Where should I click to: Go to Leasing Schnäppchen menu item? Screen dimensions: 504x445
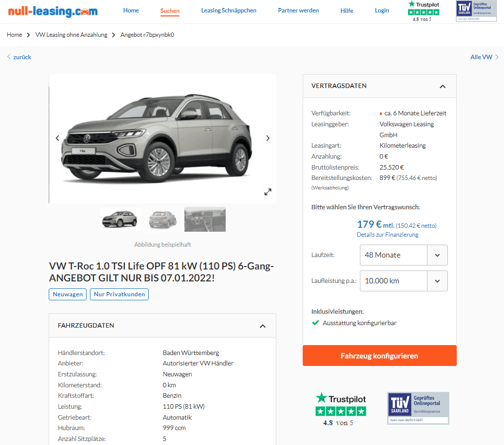[x=229, y=10]
